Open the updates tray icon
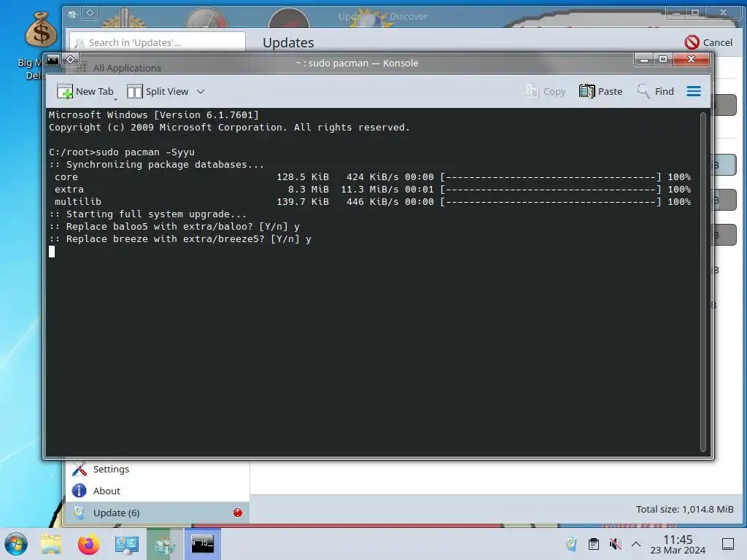The image size is (747, 560). pyautogui.click(x=570, y=544)
